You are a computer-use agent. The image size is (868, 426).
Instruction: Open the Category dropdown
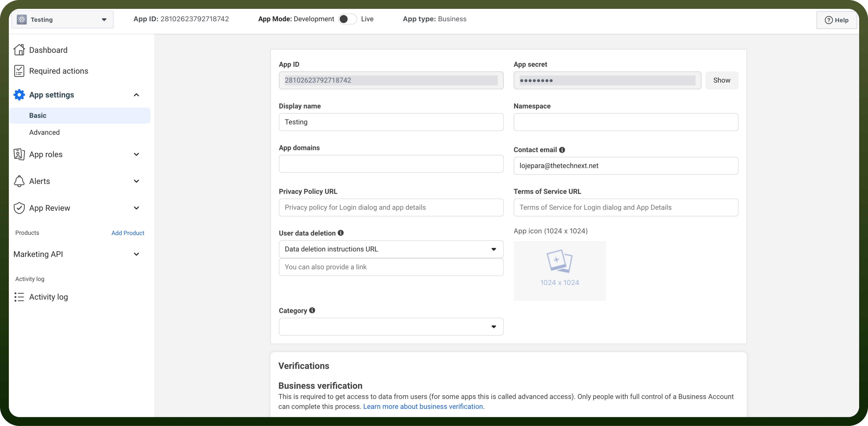(x=391, y=327)
